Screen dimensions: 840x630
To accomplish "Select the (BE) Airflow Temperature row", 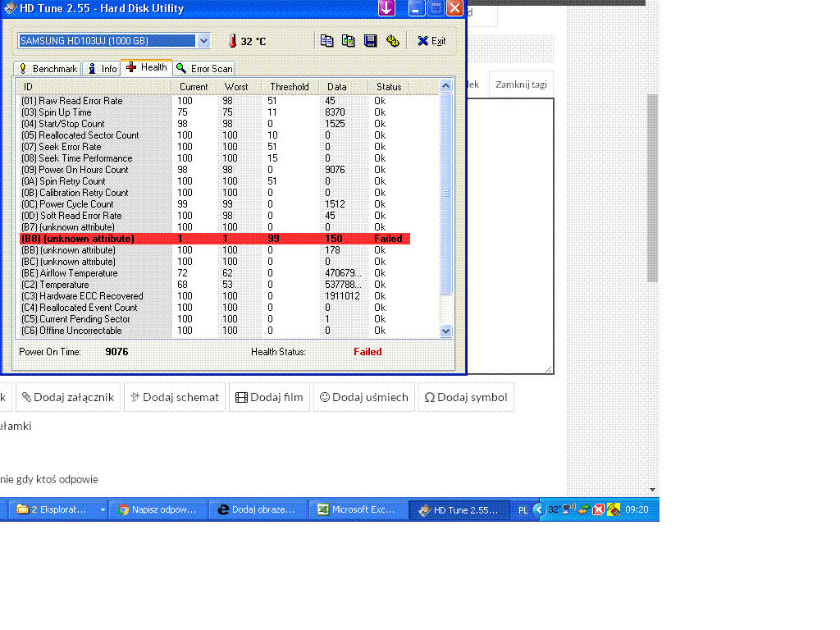I will pos(214,273).
